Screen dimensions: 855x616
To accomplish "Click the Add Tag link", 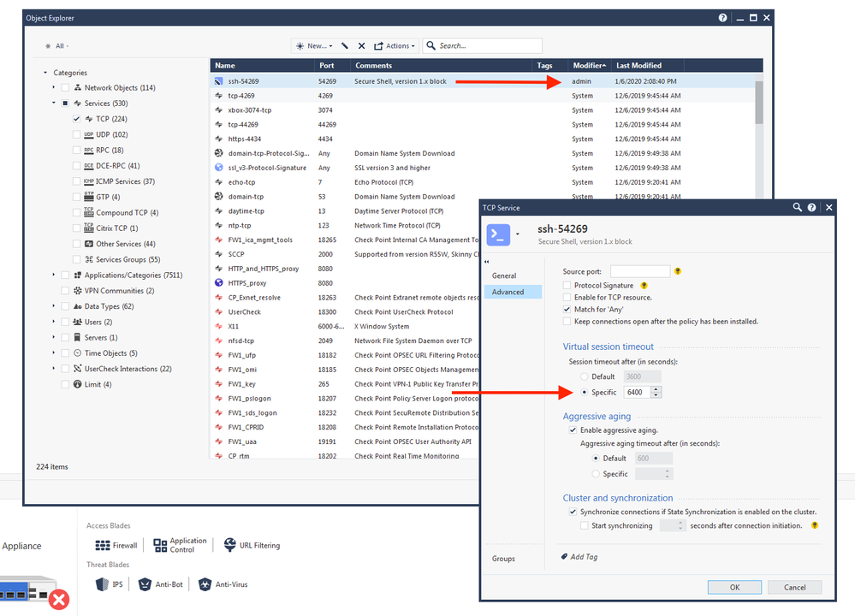I will (584, 557).
